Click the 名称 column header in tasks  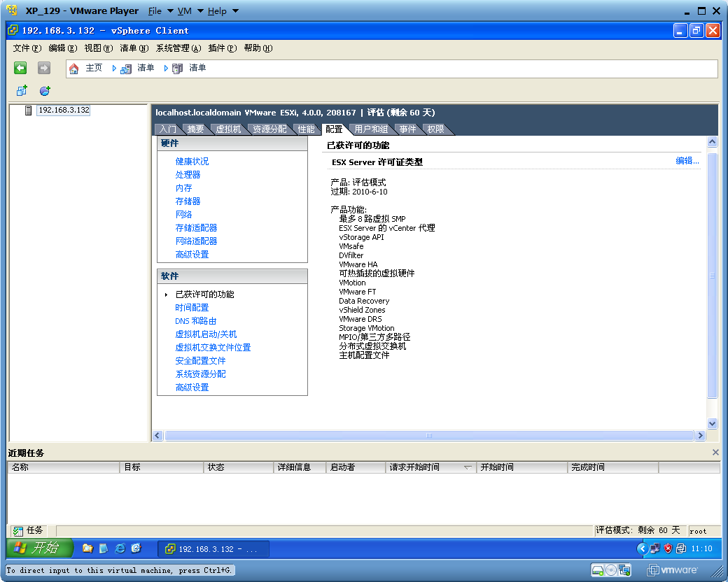point(64,467)
